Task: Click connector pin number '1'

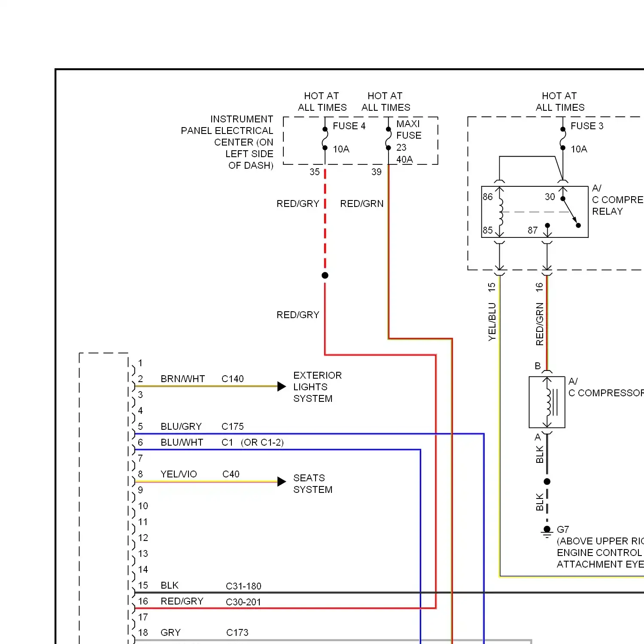Action: [140, 363]
